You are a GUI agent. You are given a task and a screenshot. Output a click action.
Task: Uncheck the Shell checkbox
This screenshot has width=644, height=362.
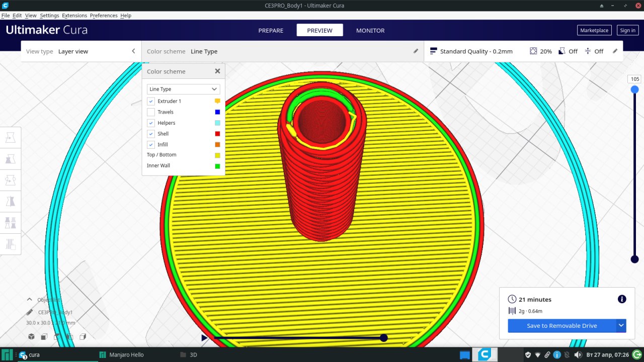[x=151, y=134]
